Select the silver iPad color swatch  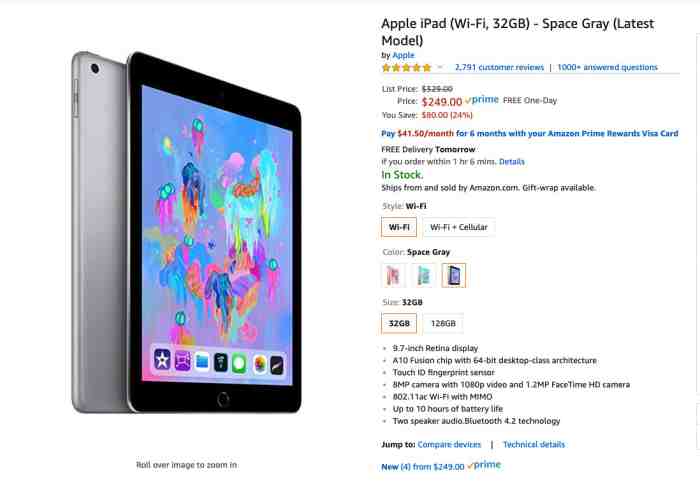pos(423,275)
